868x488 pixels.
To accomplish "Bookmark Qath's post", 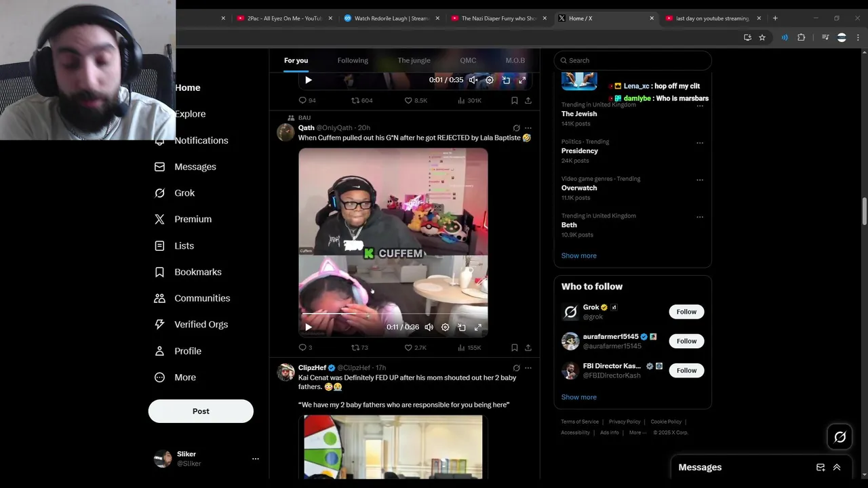I will click(514, 348).
